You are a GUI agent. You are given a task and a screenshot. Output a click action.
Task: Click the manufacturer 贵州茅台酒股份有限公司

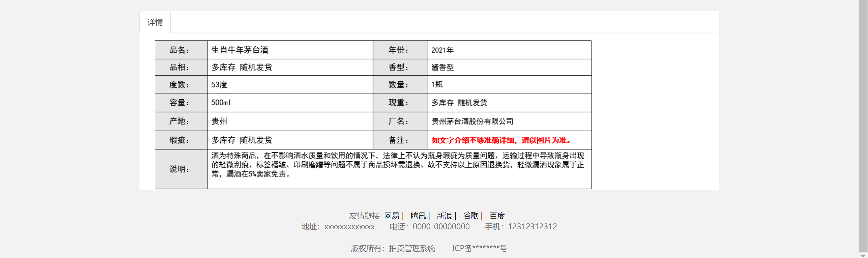472,121
